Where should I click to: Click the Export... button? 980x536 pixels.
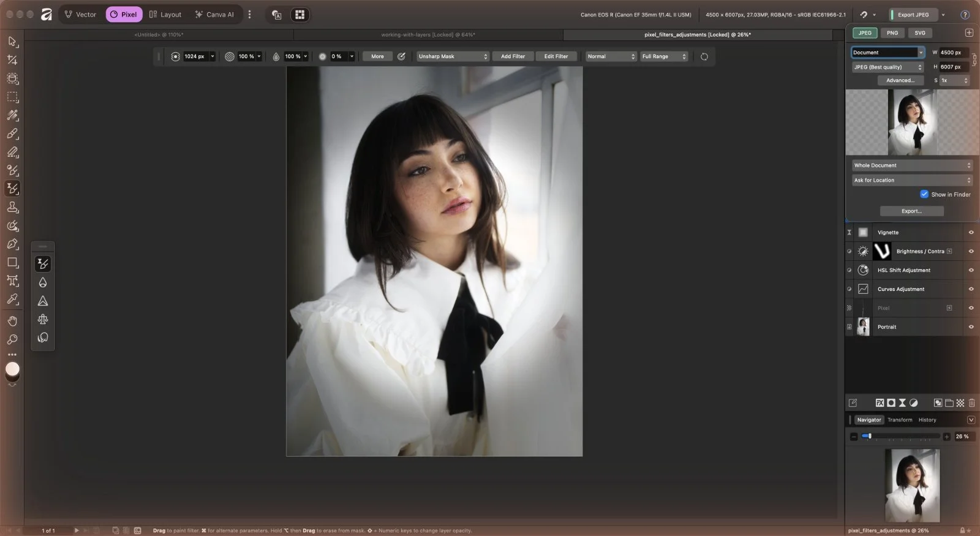tap(911, 211)
